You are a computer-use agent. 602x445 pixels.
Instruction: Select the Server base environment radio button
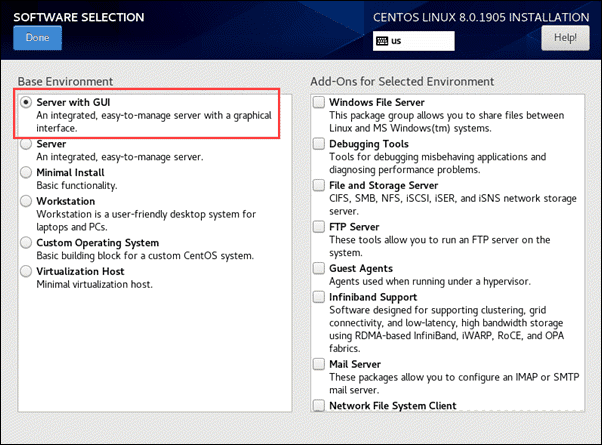(x=26, y=144)
